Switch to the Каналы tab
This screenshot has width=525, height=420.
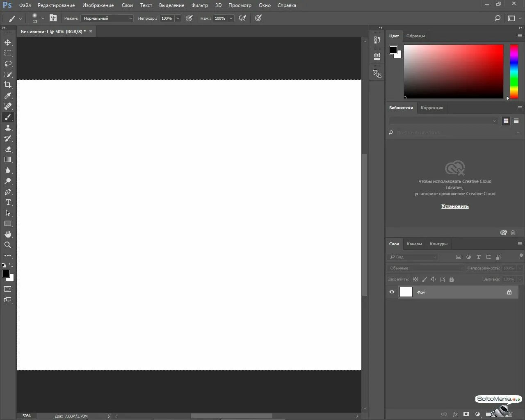click(x=414, y=244)
